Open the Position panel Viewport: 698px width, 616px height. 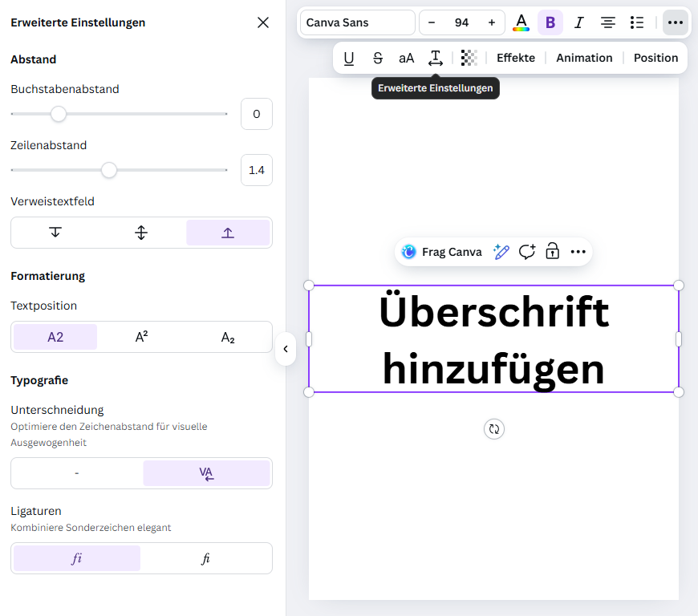(655, 58)
